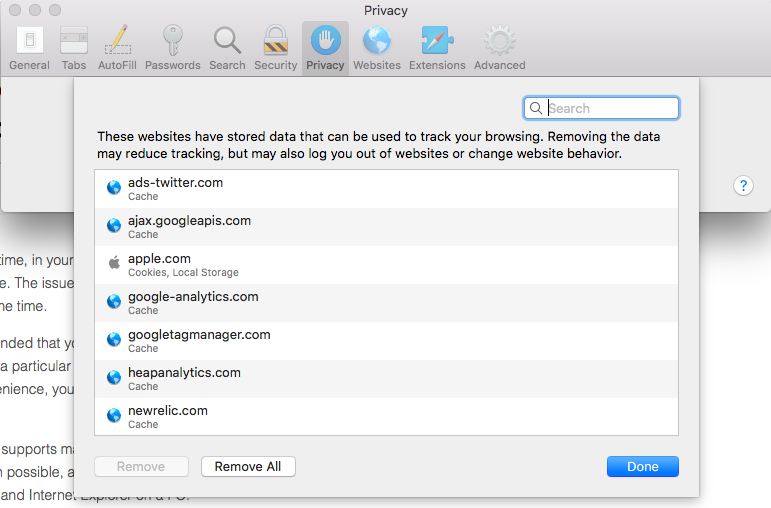
Task: Click globe icon beside heapanalytics.com
Action: (x=114, y=377)
